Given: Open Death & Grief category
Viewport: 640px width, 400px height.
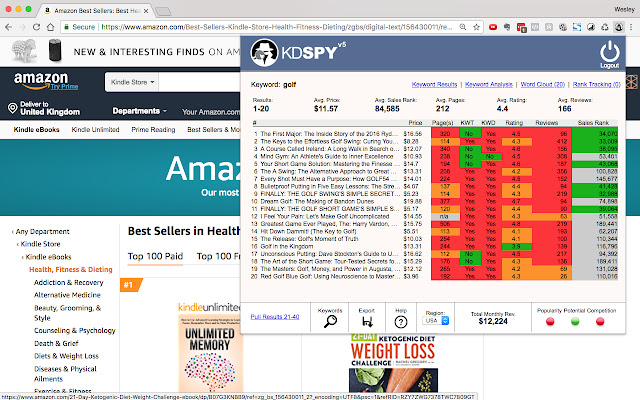Looking at the screenshot, I should pos(56,343).
